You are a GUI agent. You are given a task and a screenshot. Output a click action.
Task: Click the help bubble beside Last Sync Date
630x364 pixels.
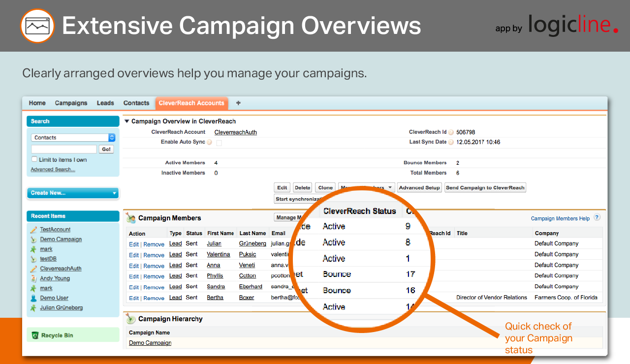451,142
